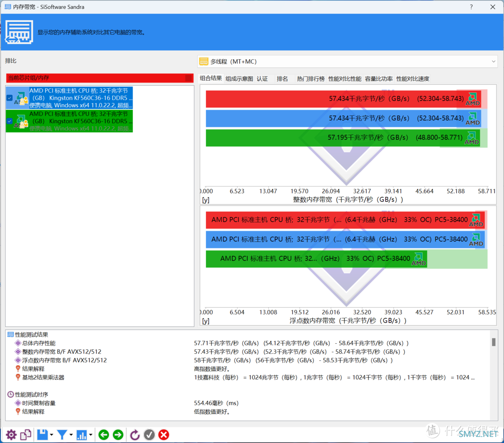Click the blue bar chart icon
The height and width of the screenshot is (443, 504).
point(81,435)
